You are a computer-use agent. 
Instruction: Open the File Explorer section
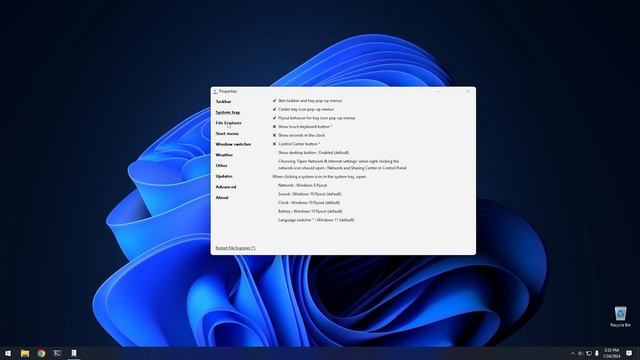pos(229,123)
